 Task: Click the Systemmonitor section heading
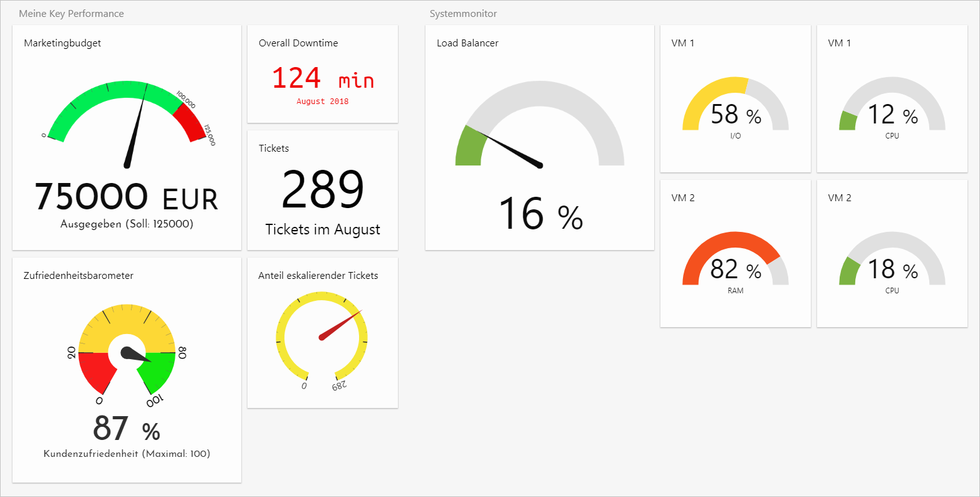pos(463,14)
